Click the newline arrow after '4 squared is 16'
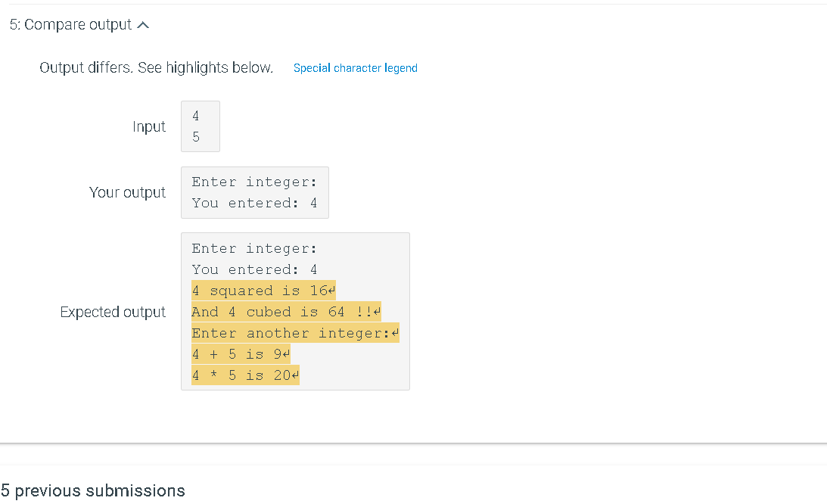The image size is (827, 504). pos(331,291)
